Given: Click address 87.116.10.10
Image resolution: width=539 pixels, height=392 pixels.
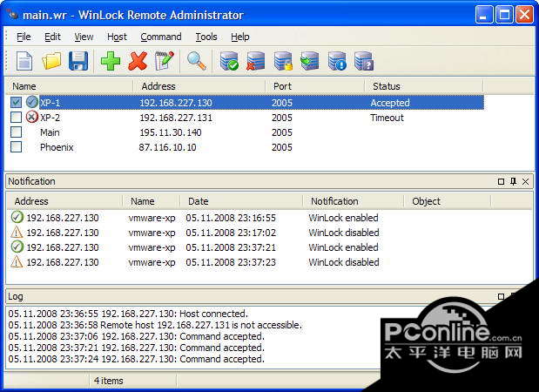Looking at the screenshot, I should (167, 147).
